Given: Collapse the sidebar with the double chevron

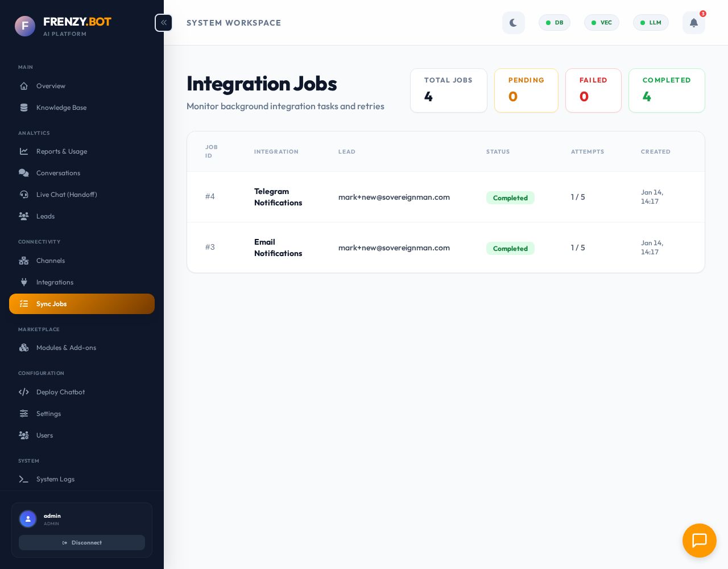Looking at the screenshot, I should point(163,23).
